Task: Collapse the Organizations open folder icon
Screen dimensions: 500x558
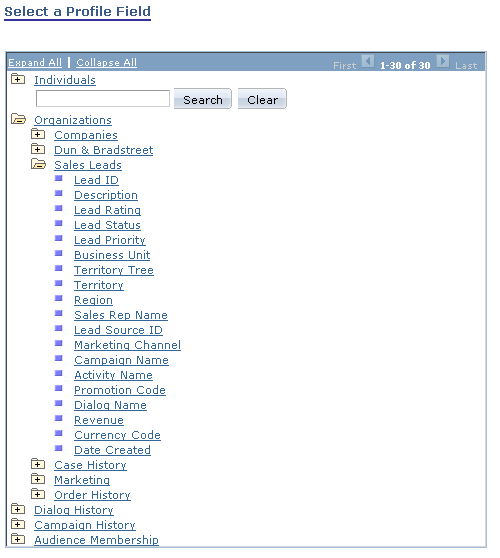Action: pyautogui.click(x=18, y=119)
